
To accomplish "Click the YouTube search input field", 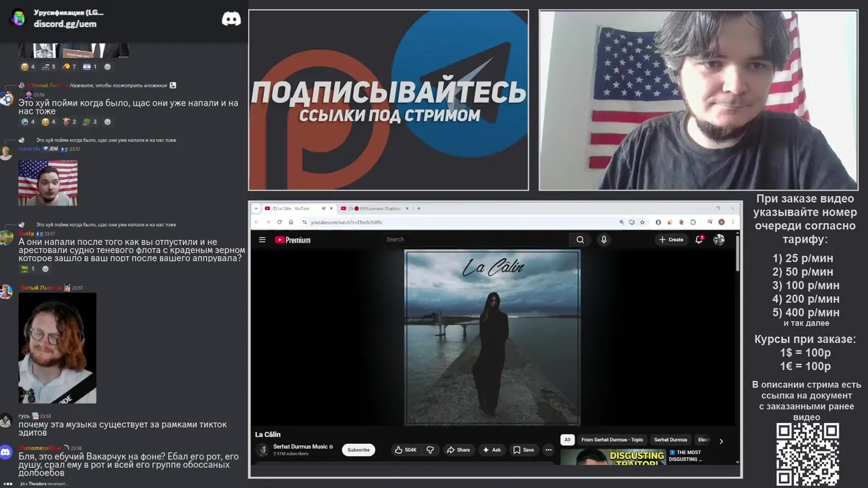I will [475, 239].
